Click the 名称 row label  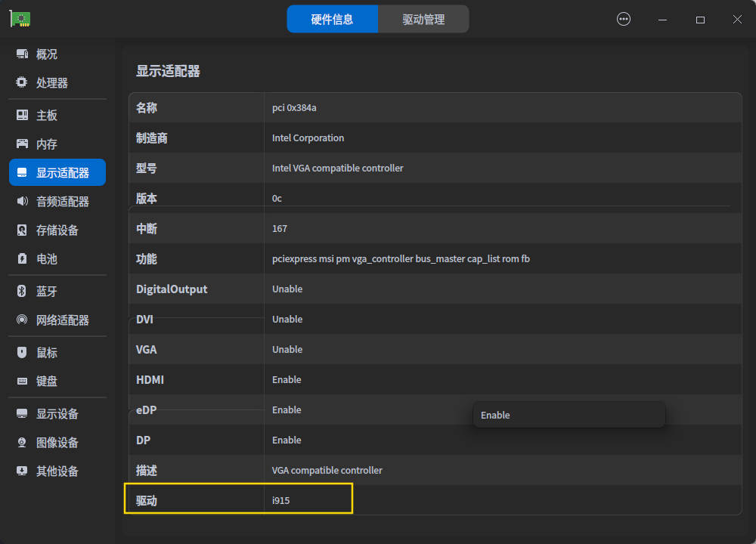tap(146, 107)
